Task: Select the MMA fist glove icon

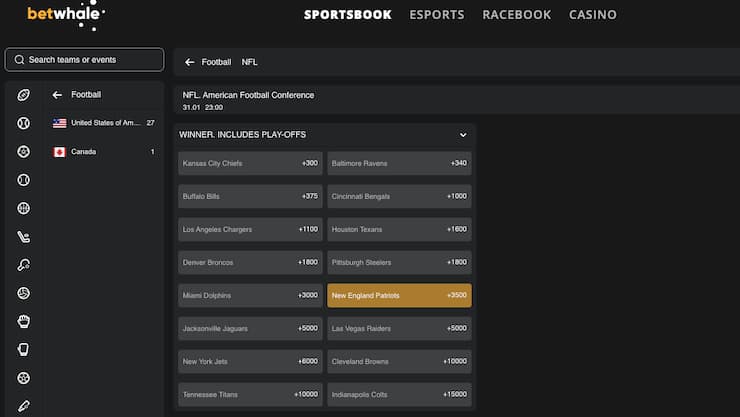Action: [x=23, y=321]
